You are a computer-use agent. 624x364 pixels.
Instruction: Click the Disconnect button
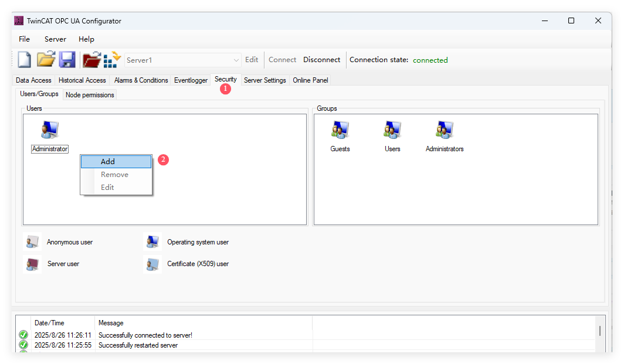tap(321, 60)
